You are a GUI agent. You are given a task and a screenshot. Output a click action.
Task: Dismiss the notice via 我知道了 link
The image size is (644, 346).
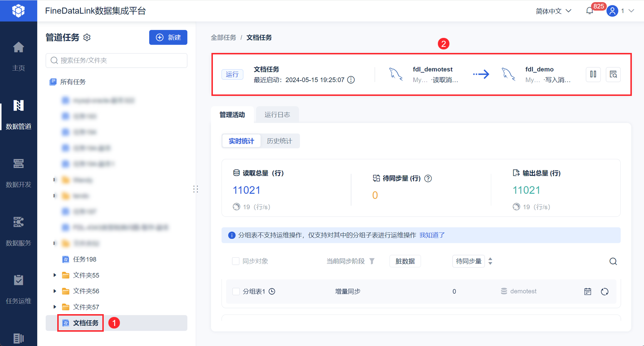click(x=432, y=235)
